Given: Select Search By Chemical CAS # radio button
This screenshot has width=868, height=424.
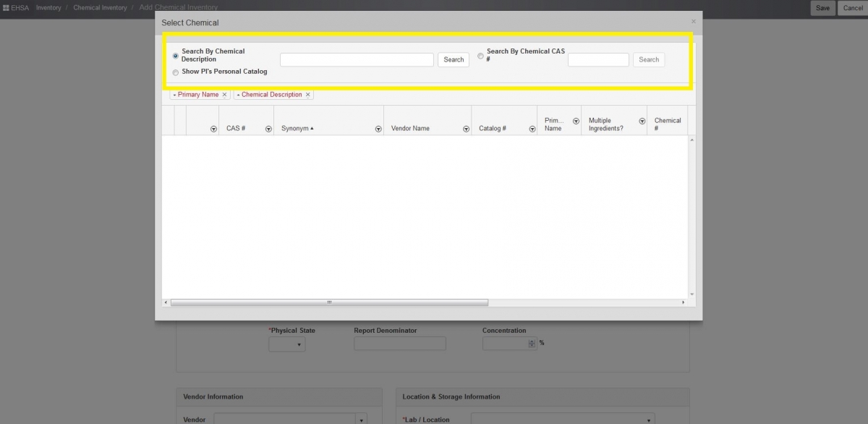Looking at the screenshot, I should click(x=480, y=56).
